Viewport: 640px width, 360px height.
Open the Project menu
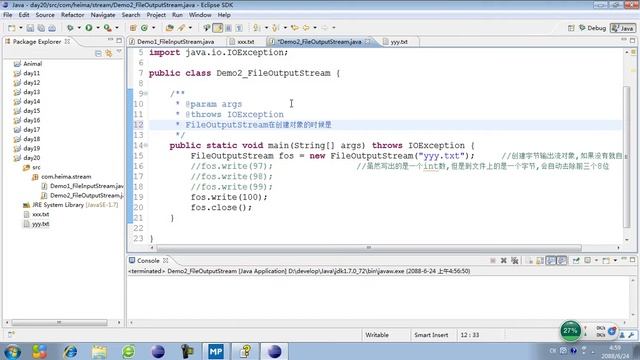coord(156,15)
